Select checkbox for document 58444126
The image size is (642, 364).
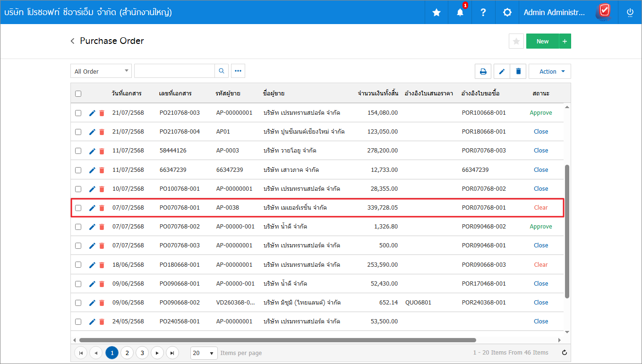click(78, 151)
